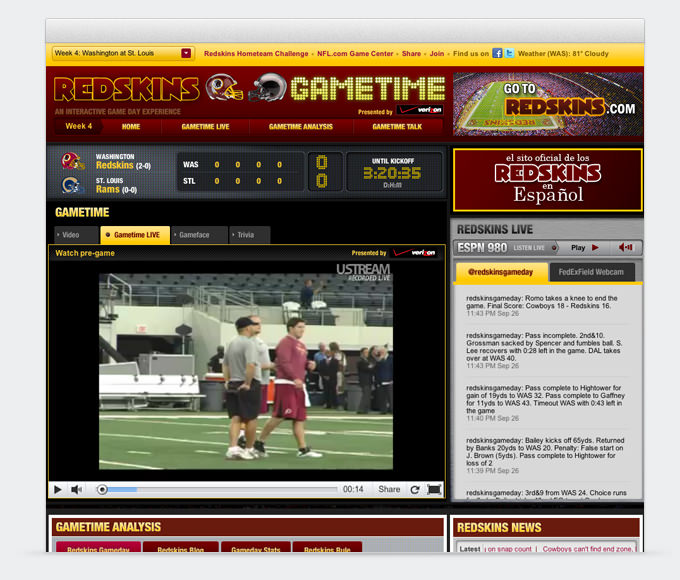Click the video frame of pre-game footage
The image size is (680, 580).
pos(246,371)
